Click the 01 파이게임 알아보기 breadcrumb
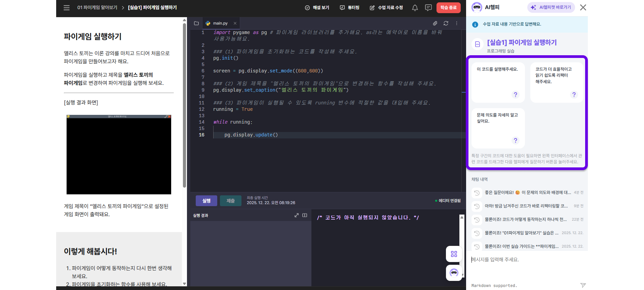 click(x=97, y=7)
